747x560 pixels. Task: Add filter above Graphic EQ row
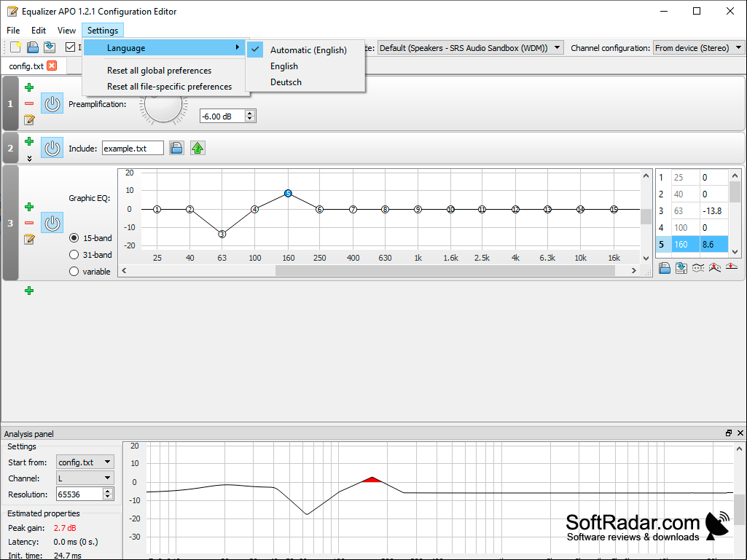click(29, 207)
